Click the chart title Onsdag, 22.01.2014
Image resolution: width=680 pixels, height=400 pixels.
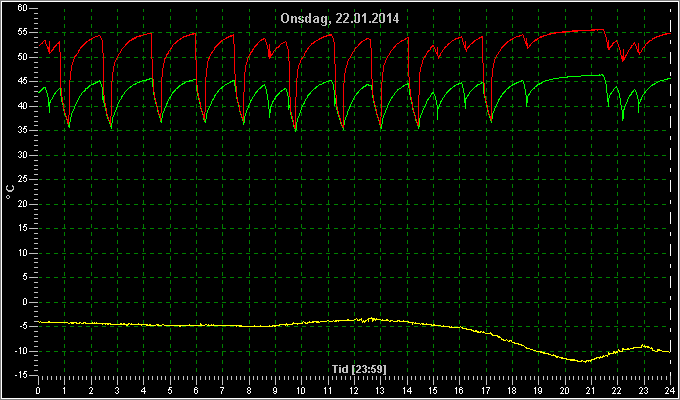pyautogui.click(x=339, y=19)
